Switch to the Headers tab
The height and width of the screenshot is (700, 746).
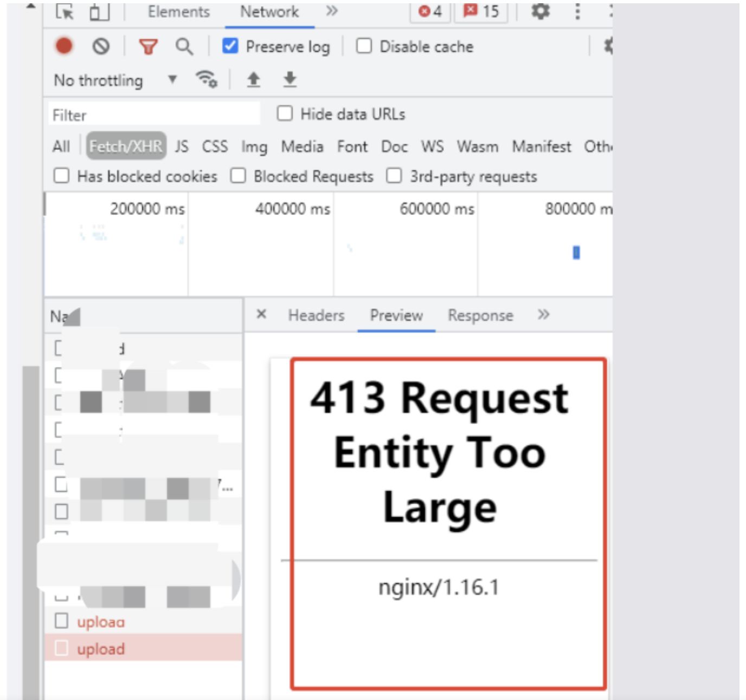pos(316,315)
